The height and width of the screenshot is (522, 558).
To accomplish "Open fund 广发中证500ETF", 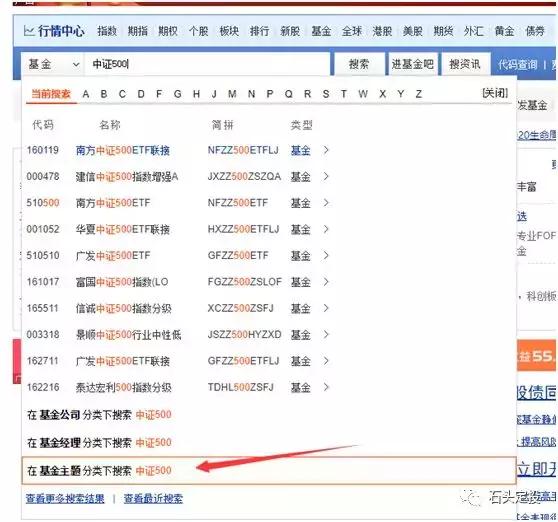I will click(x=113, y=256).
